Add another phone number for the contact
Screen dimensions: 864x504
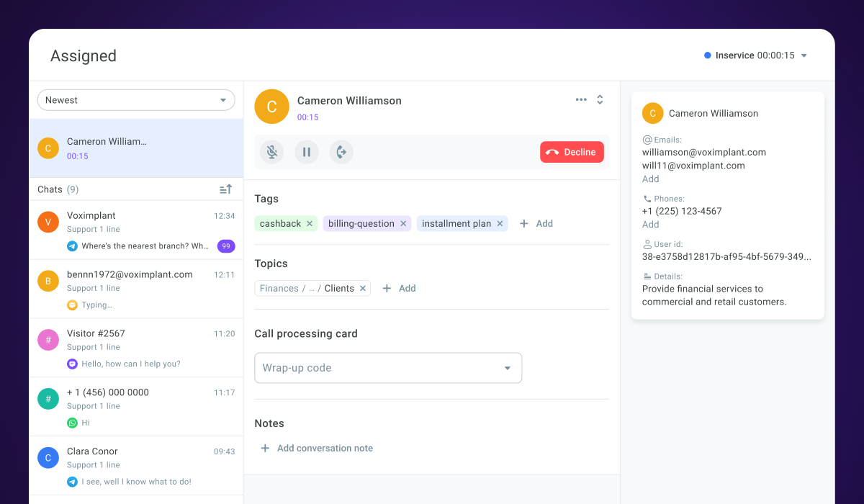(x=650, y=225)
